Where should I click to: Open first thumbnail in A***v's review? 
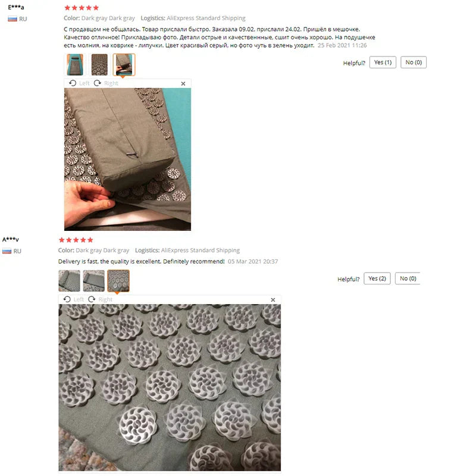point(69,281)
